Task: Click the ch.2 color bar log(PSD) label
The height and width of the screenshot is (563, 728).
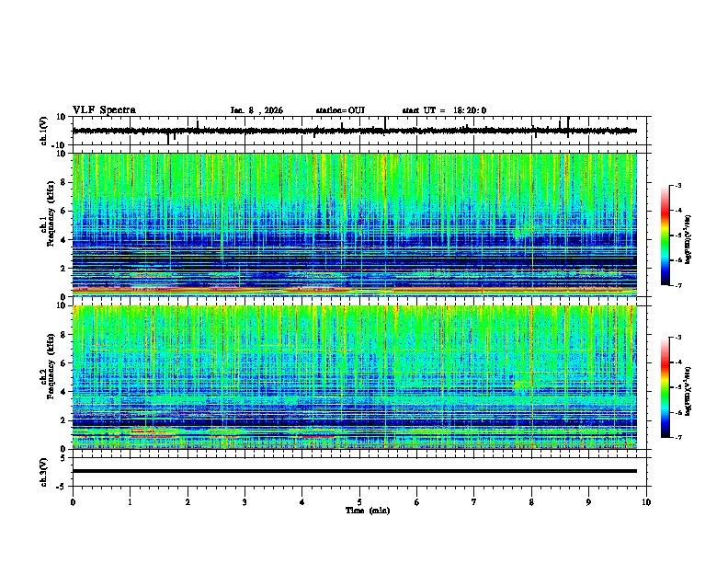Action: pos(688,391)
